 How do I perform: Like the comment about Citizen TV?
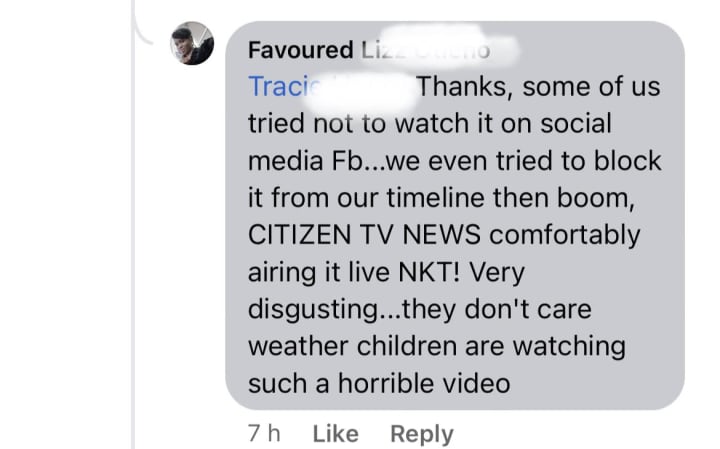click(x=335, y=433)
